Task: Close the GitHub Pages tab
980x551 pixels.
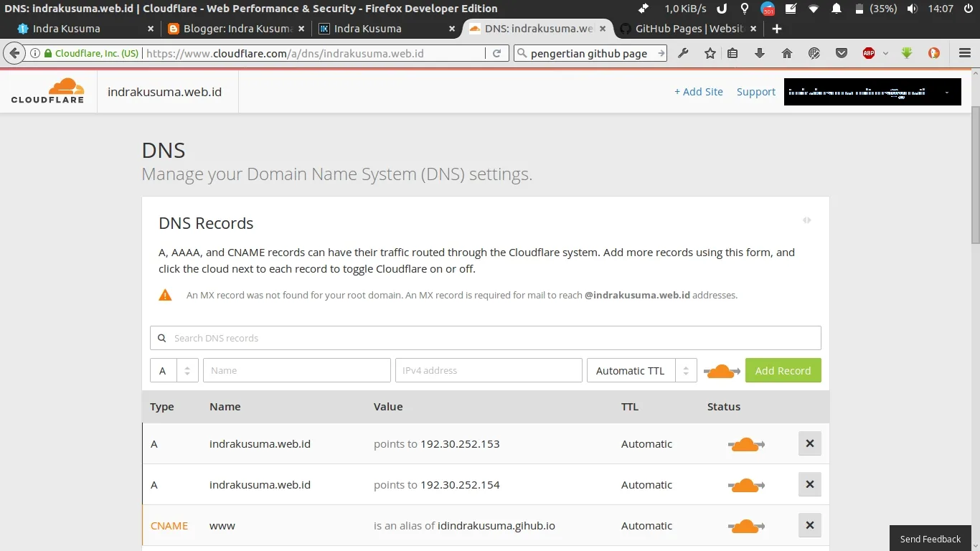Action: (x=753, y=29)
